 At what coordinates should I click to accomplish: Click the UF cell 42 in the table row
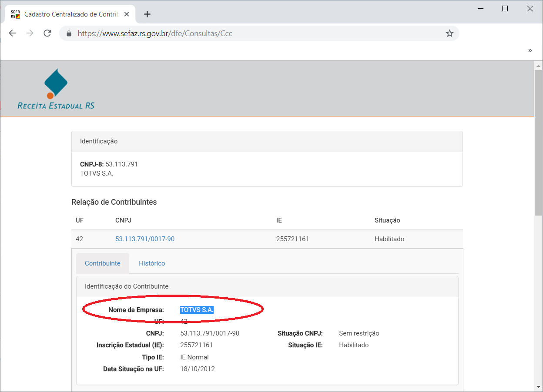[x=79, y=239]
